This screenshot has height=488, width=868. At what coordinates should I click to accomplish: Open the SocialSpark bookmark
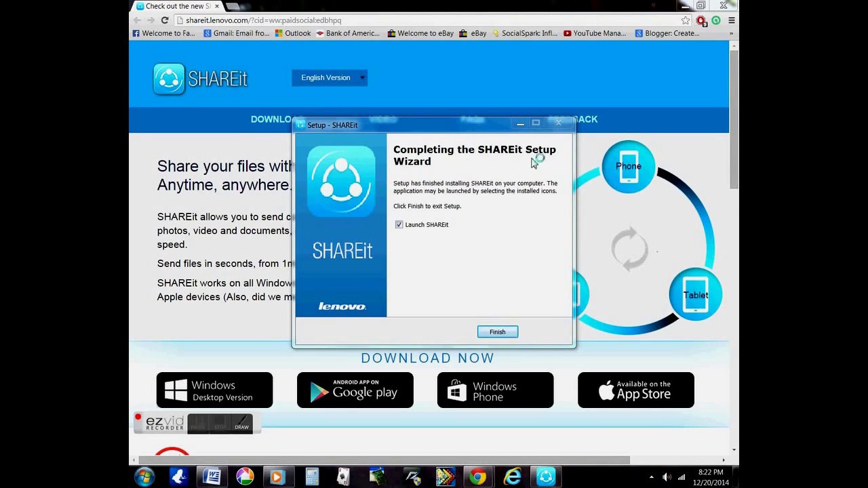tap(525, 33)
